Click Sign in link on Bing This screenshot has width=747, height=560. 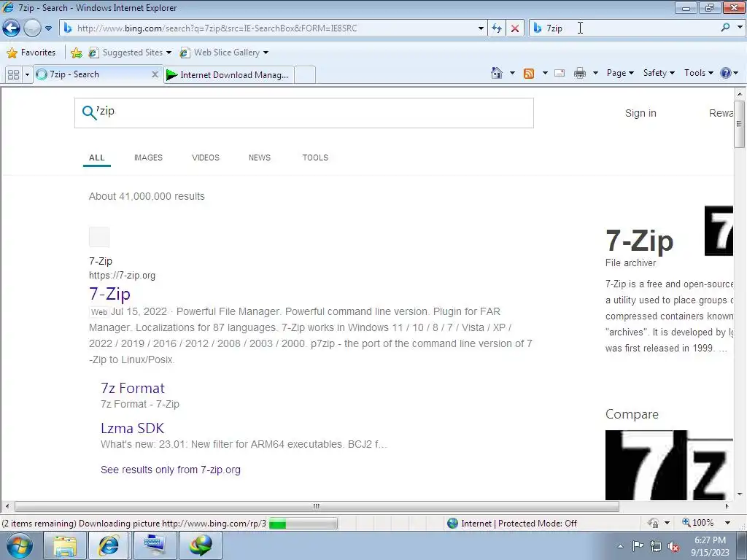click(x=640, y=113)
